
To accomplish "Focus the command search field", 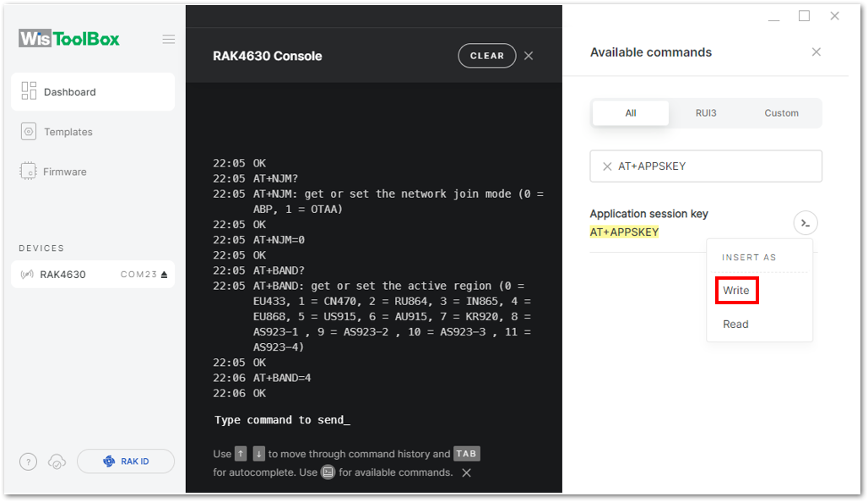I will 706,166.
